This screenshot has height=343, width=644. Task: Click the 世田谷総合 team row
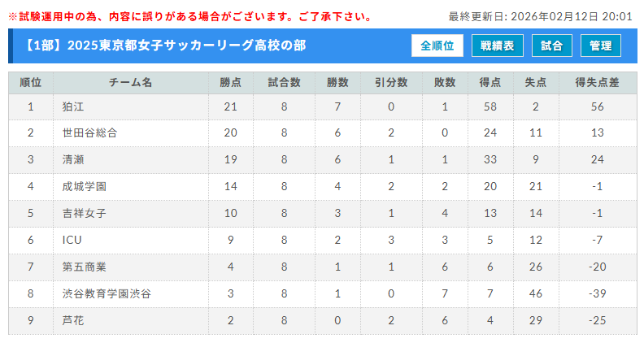point(89,133)
